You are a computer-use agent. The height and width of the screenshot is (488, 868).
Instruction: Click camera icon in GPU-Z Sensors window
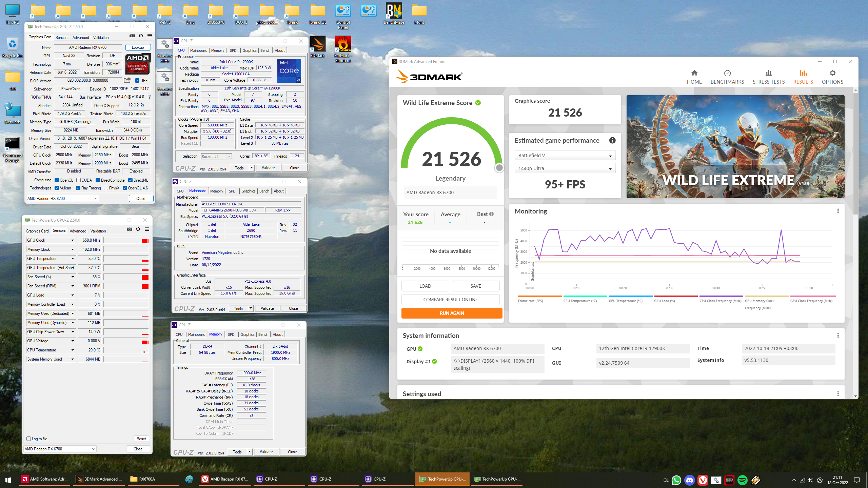[x=130, y=229]
